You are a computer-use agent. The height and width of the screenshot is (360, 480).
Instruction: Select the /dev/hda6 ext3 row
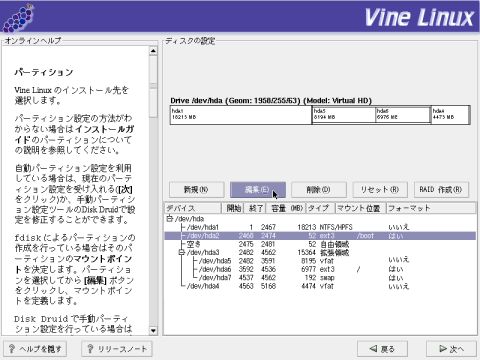(x=320, y=269)
